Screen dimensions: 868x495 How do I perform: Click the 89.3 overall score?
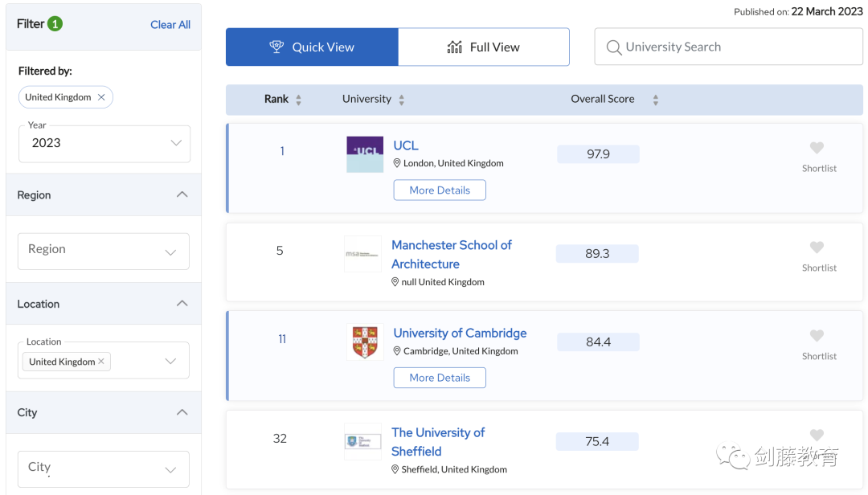pos(597,254)
